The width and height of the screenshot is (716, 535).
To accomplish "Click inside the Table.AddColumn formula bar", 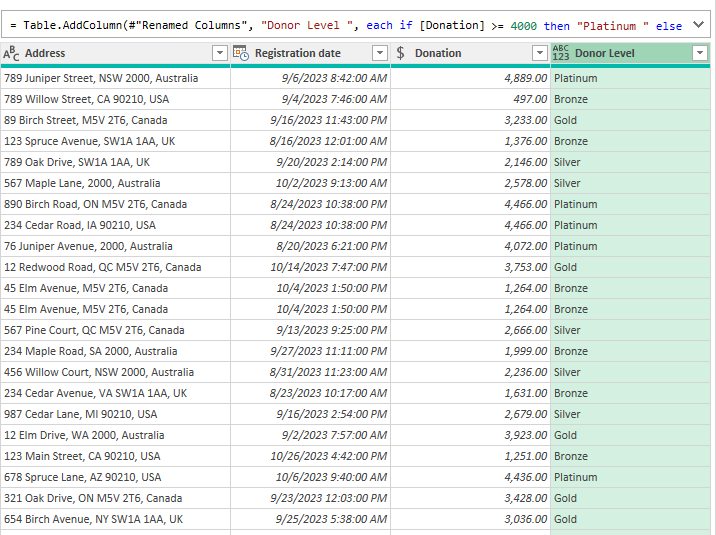I will [347, 25].
